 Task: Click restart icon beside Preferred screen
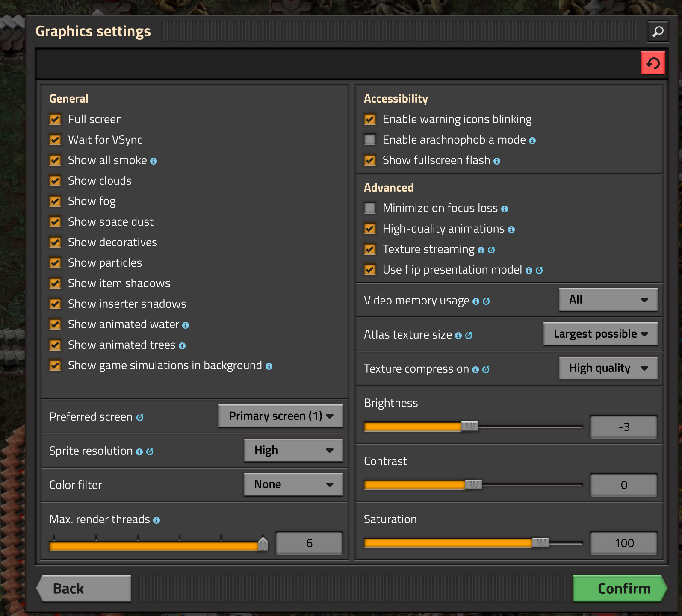[140, 418]
